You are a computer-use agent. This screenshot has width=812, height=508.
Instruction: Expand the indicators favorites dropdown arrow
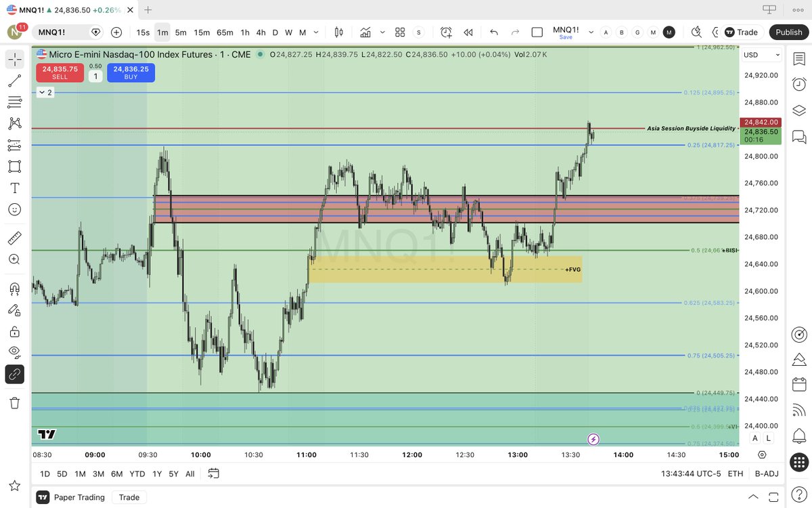point(382,32)
